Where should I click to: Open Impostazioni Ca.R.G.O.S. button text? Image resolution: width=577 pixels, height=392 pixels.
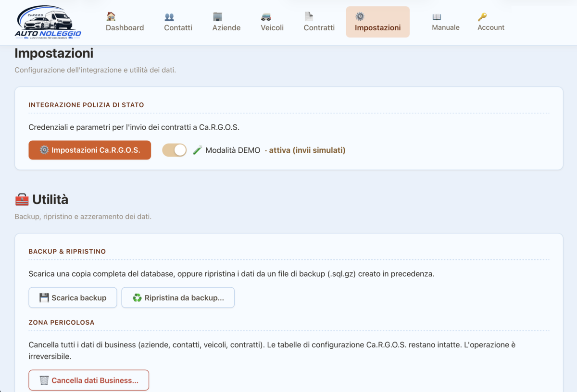pos(96,150)
